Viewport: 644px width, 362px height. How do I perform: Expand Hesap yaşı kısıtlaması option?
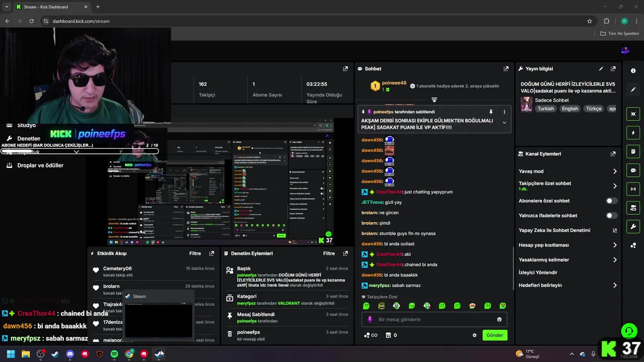click(568, 245)
